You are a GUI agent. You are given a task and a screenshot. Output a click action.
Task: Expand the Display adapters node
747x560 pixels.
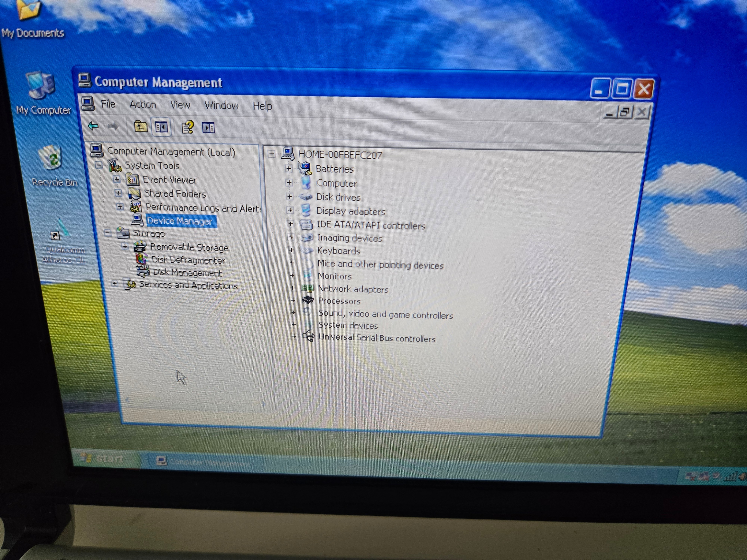click(x=290, y=210)
